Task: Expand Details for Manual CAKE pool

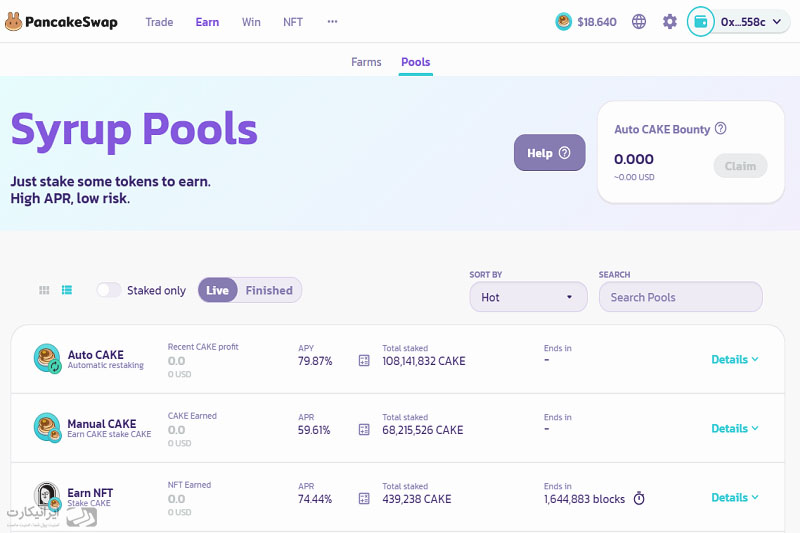Action: coord(735,428)
